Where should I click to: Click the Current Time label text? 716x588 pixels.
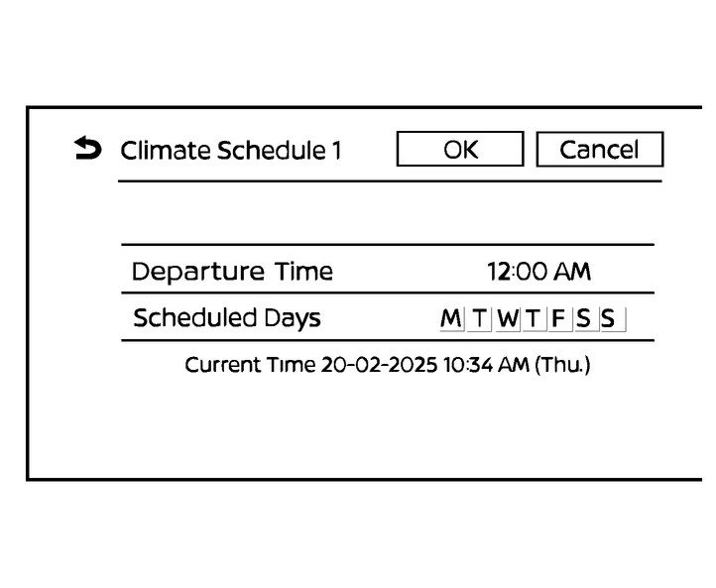[250, 365]
